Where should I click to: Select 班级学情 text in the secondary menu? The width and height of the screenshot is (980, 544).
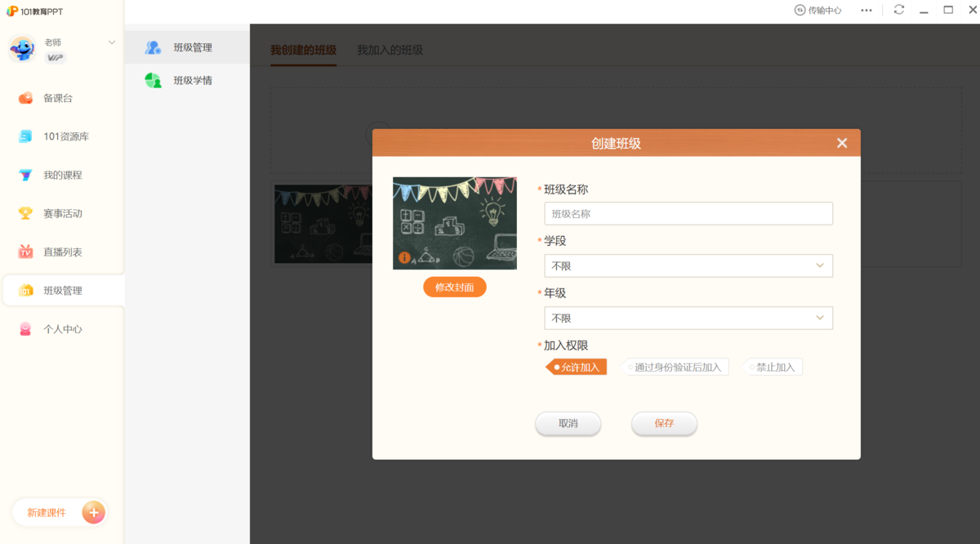click(x=193, y=80)
